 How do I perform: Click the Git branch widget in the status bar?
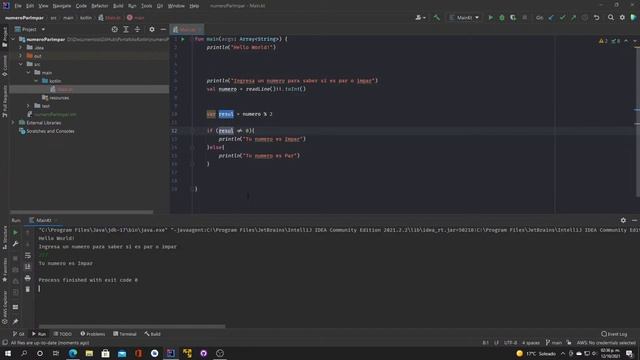coord(554,343)
